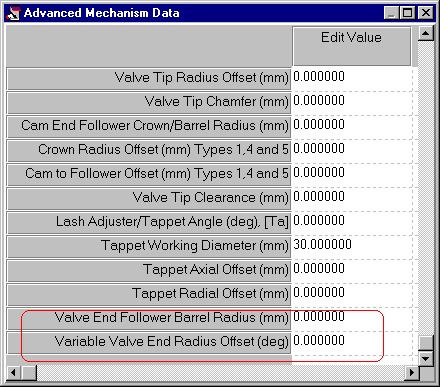The image size is (440, 387).
Task: Select the Tappet Axial Offset row label
Action: (149, 271)
